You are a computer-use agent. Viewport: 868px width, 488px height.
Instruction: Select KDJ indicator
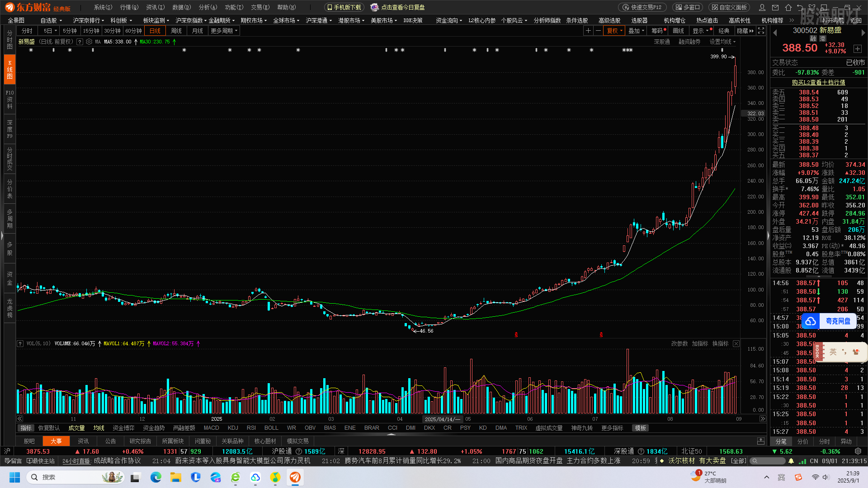[233, 428]
